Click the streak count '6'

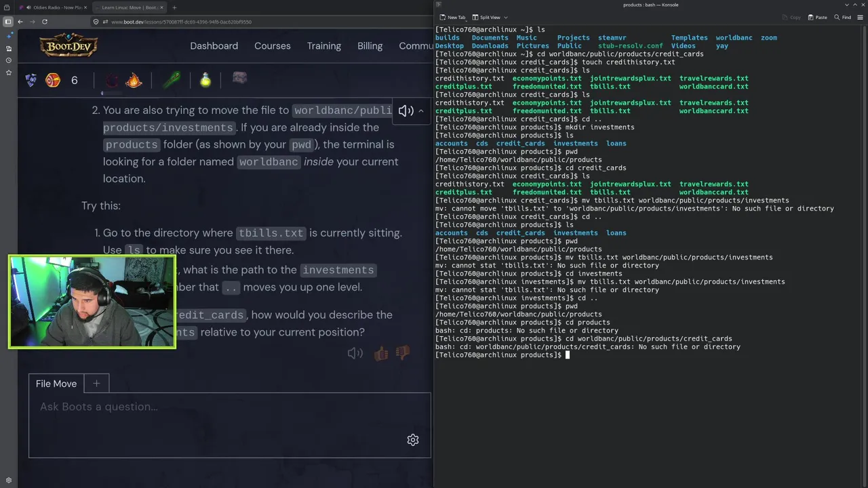pos(74,80)
